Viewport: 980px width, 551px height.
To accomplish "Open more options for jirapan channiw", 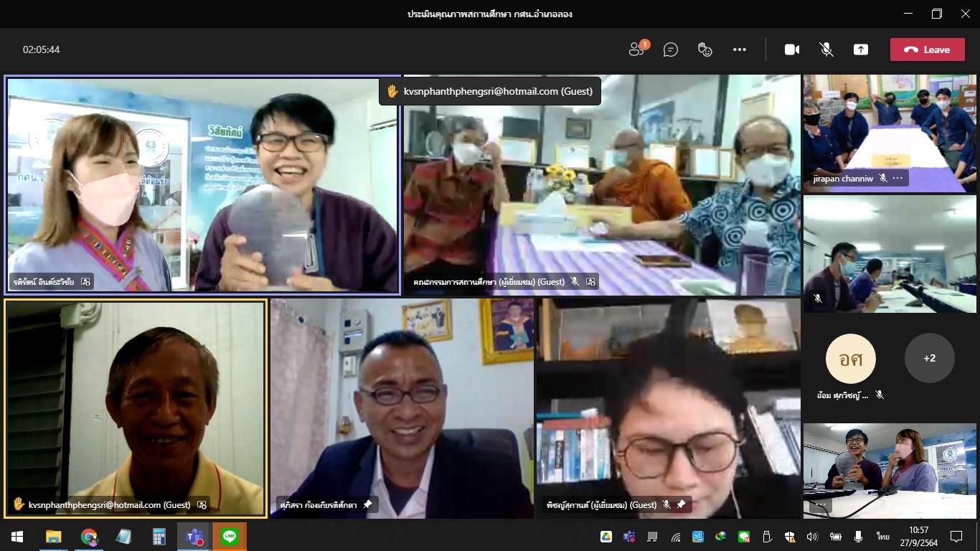I will pyautogui.click(x=898, y=178).
